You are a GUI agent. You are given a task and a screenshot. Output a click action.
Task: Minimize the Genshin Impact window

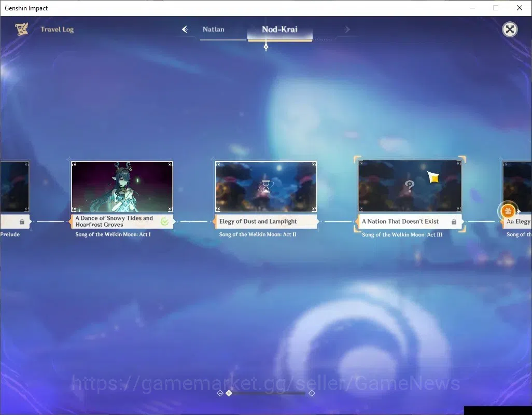[472, 8]
